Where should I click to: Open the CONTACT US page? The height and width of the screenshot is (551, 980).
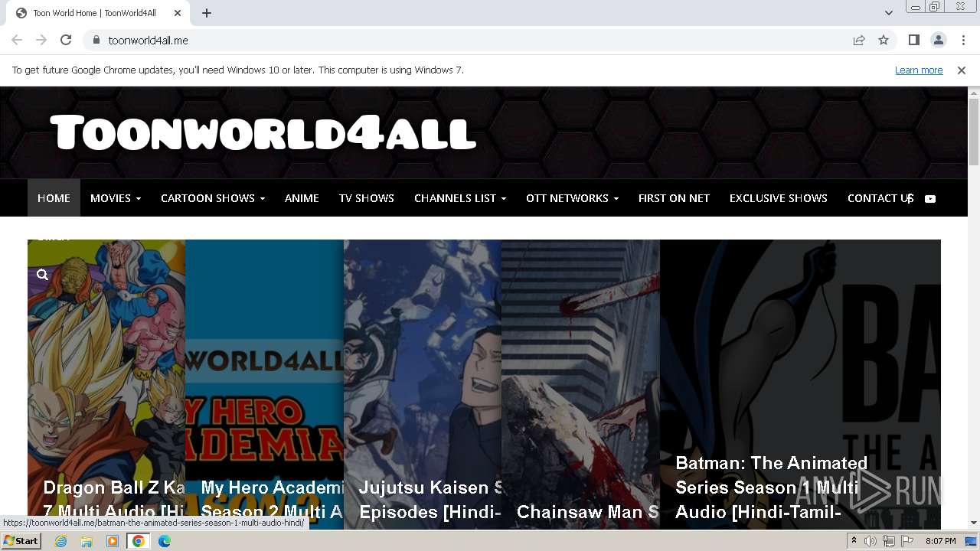[880, 197]
